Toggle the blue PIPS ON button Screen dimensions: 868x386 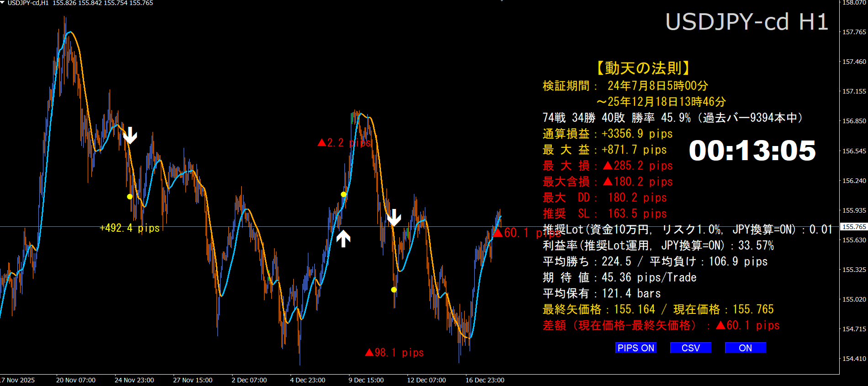[x=636, y=348]
